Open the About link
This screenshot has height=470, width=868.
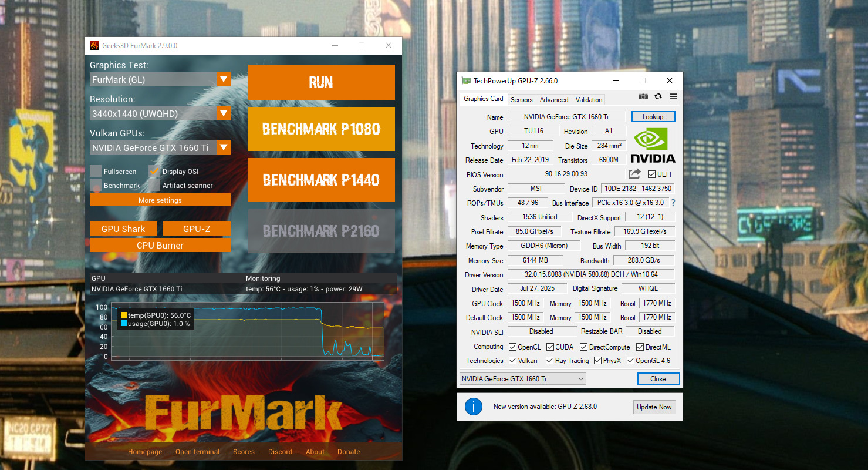pos(315,452)
